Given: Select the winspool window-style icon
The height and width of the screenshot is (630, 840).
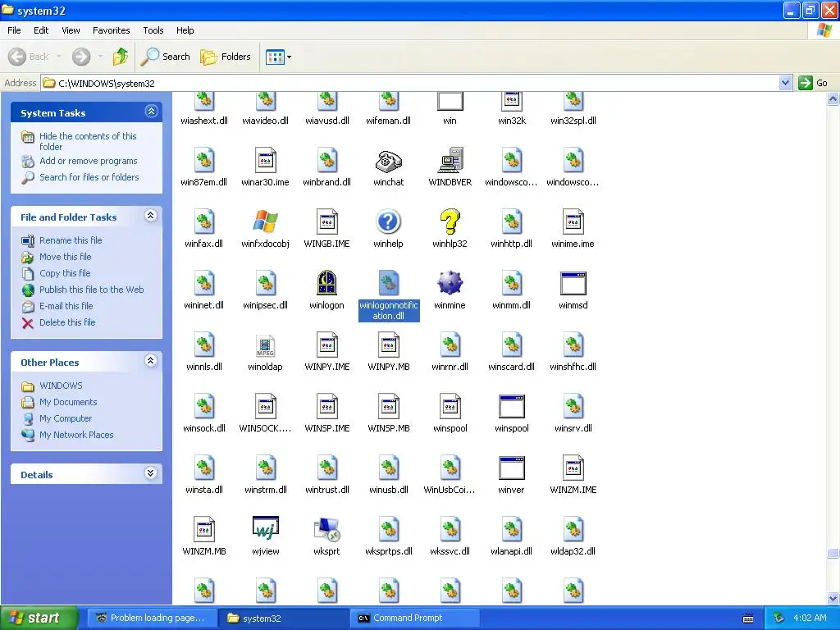Looking at the screenshot, I should pos(512,406).
